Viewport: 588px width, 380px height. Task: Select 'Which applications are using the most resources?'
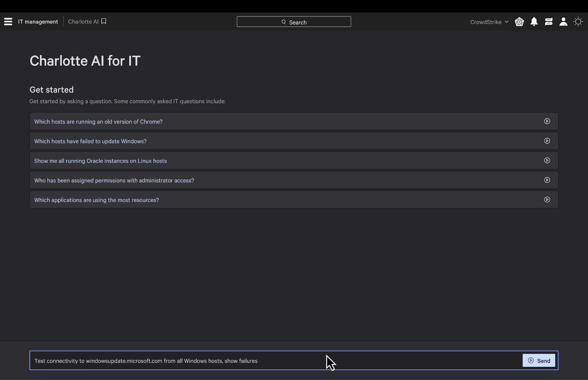[x=294, y=200]
